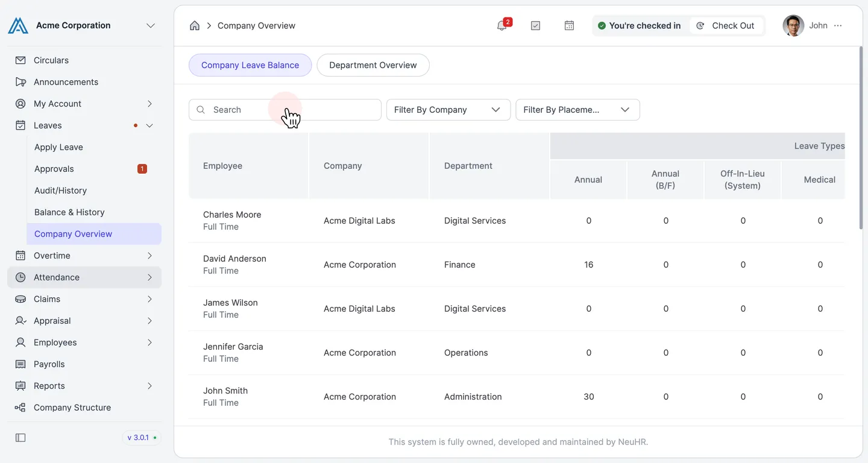Click the Off-In-Lieu (System) column header
The height and width of the screenshot is (463, 868).
click(743, 180)
